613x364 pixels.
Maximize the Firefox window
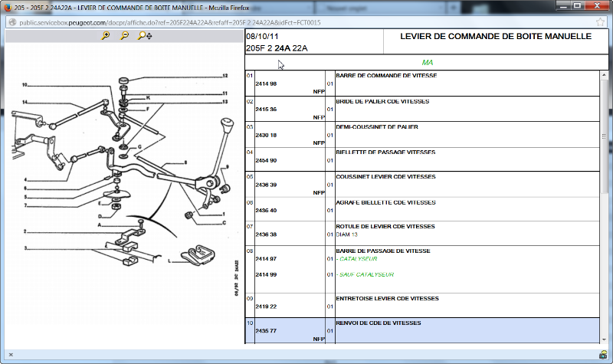pyautogui.click(x=577, y=5)
